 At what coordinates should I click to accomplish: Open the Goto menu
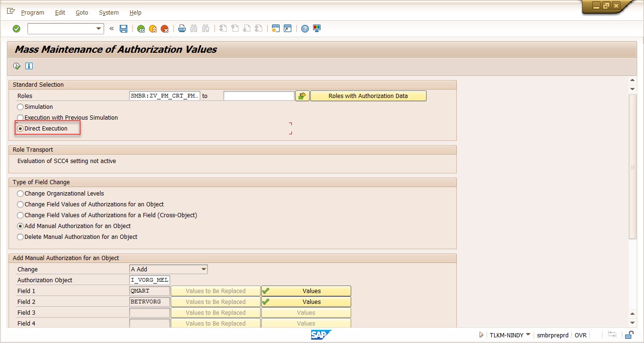point(82,13)
